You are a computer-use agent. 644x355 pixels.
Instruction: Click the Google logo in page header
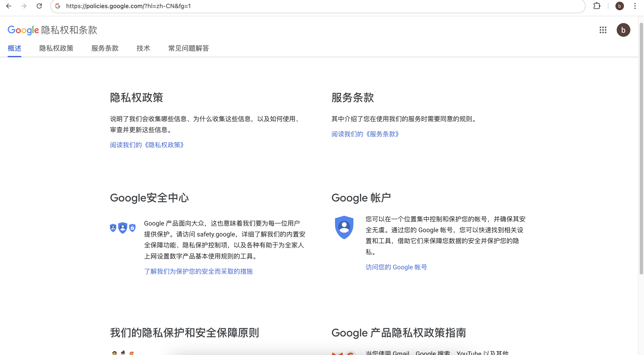click(x=23, y=30)
